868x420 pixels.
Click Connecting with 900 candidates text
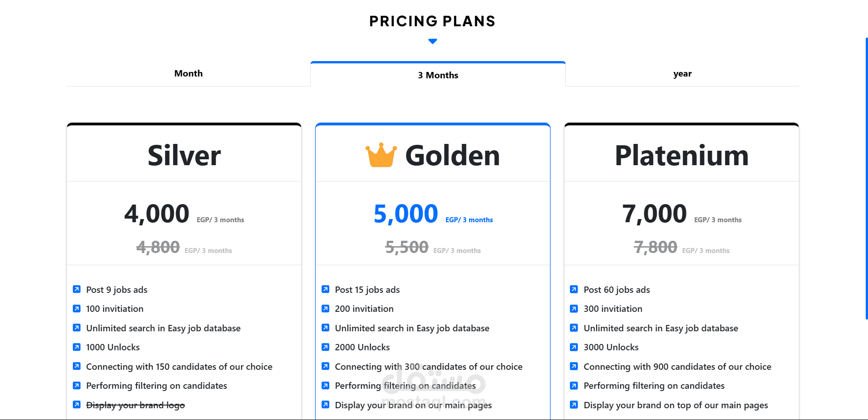click(677, 367)
